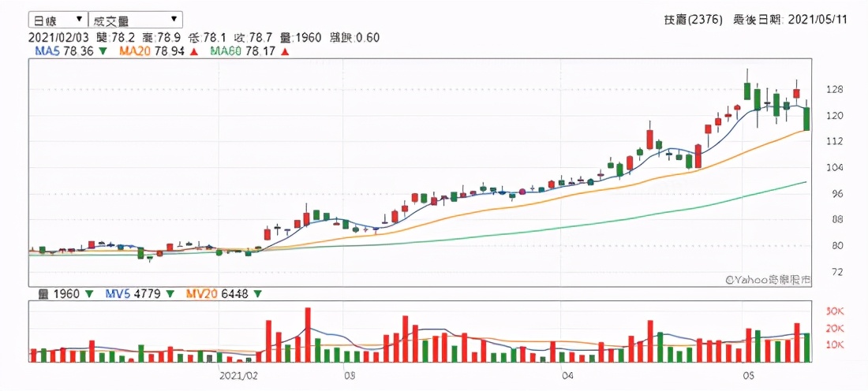This screenshot has height=391, width=868.
Task: Click the red arrow beside MA60 78.17
Action: coord(286,52)
